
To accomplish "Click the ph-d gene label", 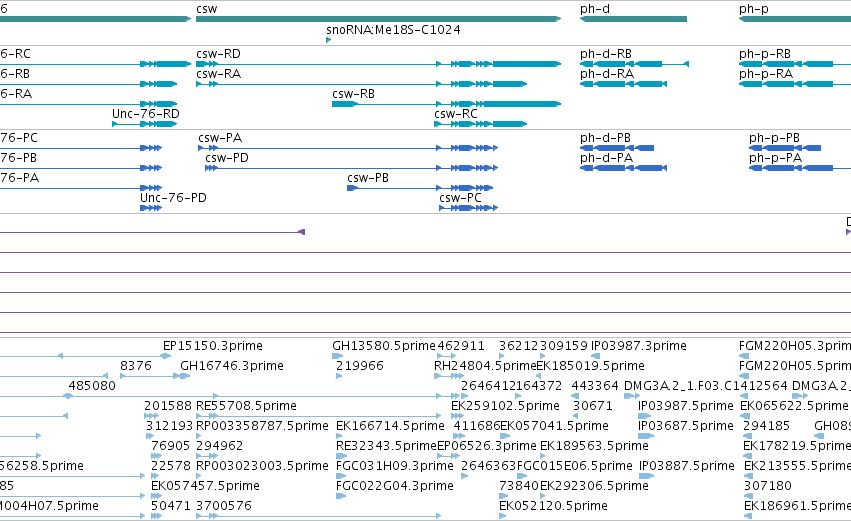I will click(x=595, y=9).
